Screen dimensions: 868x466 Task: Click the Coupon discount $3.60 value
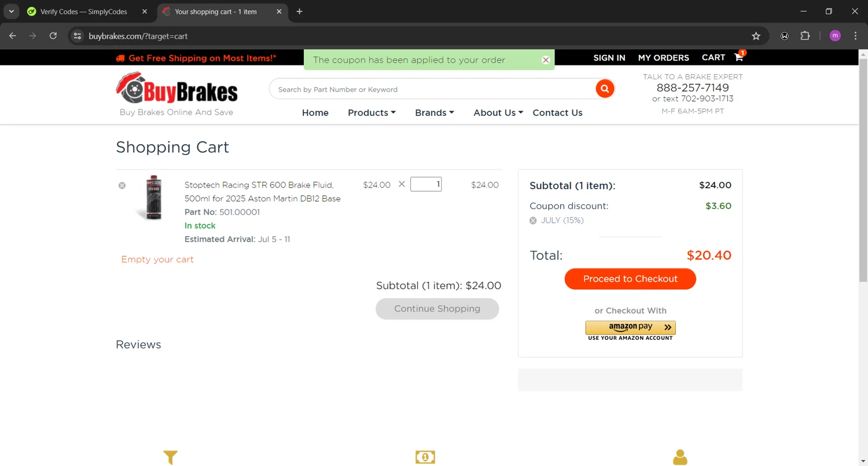(718, 206)
